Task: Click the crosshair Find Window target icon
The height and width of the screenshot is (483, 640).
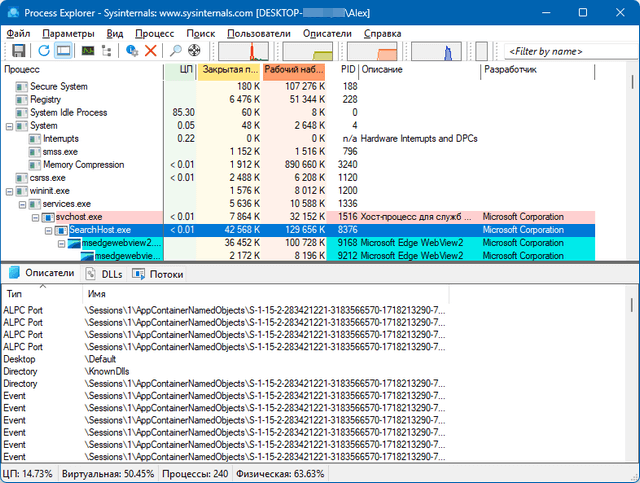Action: (194, 51)
